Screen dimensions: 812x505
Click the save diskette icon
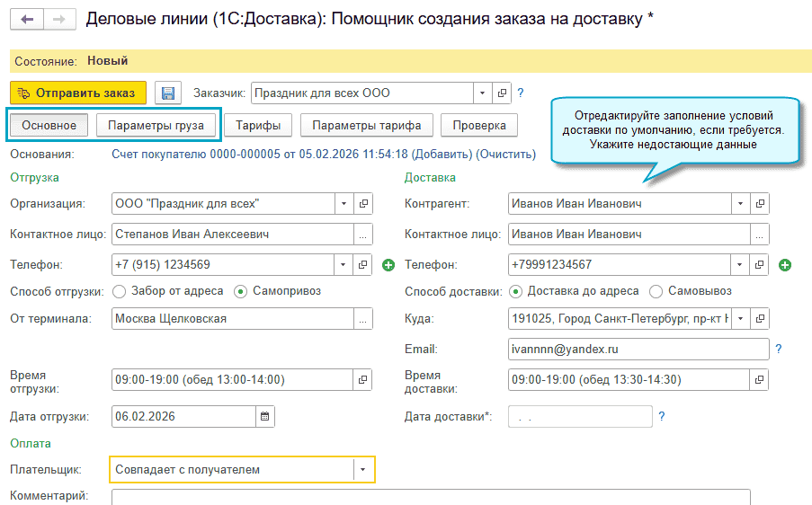point(167,93)
